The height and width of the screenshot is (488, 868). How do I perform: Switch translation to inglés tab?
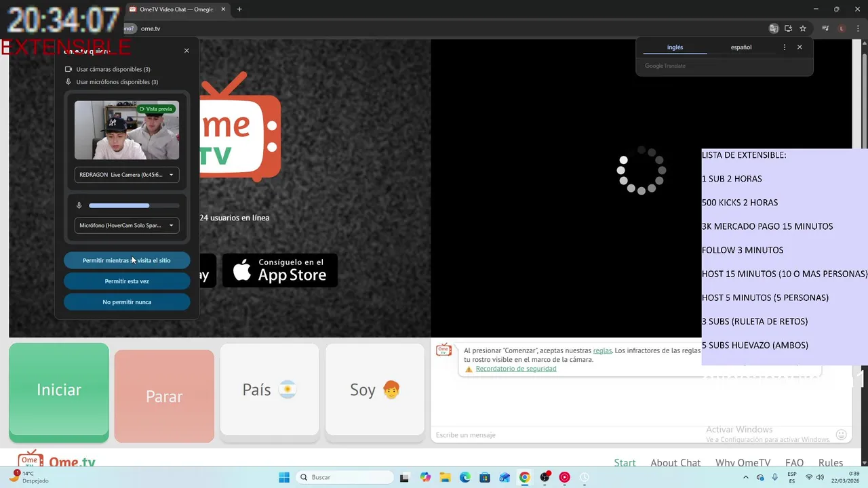coord(675,47)
